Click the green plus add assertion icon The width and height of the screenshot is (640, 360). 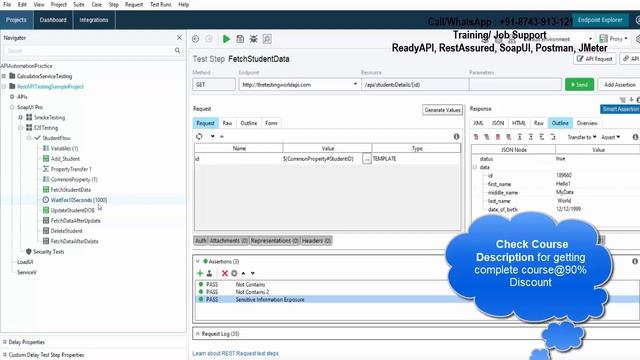pos(200,273)
